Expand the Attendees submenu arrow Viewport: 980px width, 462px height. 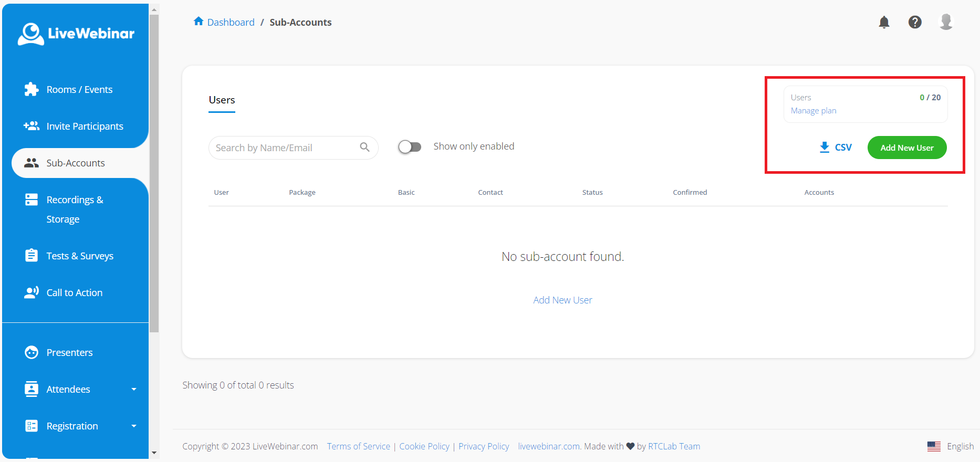pos(134,390)
